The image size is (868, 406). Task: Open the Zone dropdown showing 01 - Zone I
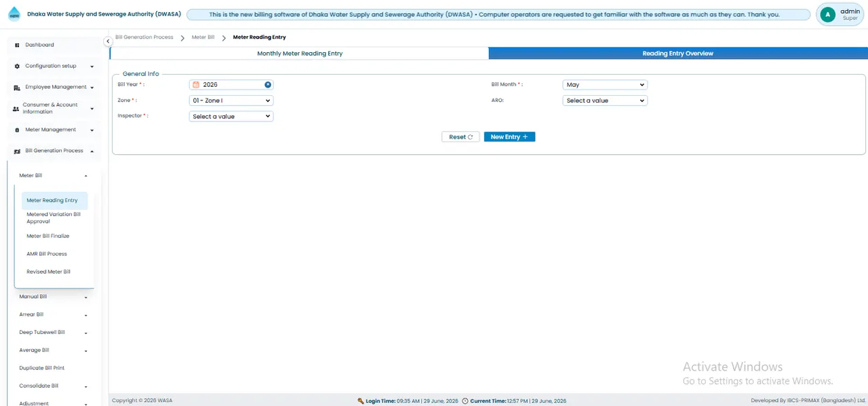click(x=231, y=100)
